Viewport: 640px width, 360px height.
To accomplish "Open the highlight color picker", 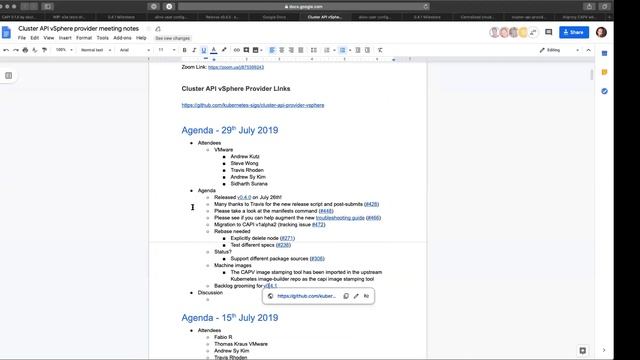I will [x=224, y=50].
